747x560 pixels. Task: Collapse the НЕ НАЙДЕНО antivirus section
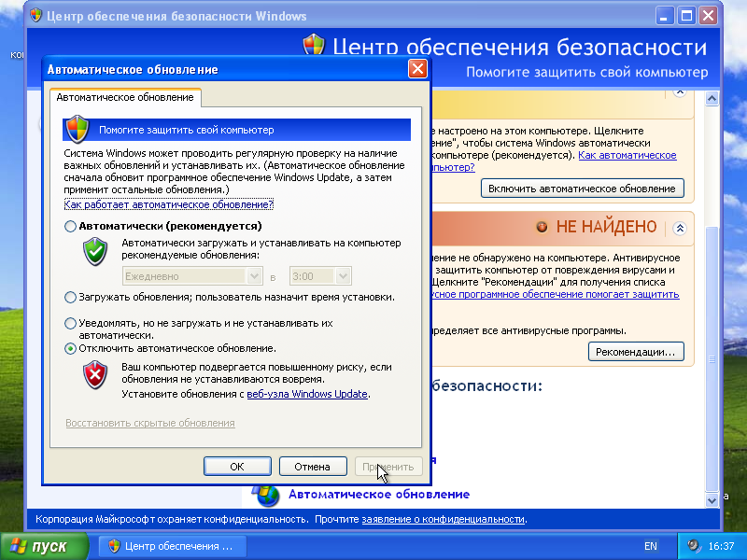point(680,228)
